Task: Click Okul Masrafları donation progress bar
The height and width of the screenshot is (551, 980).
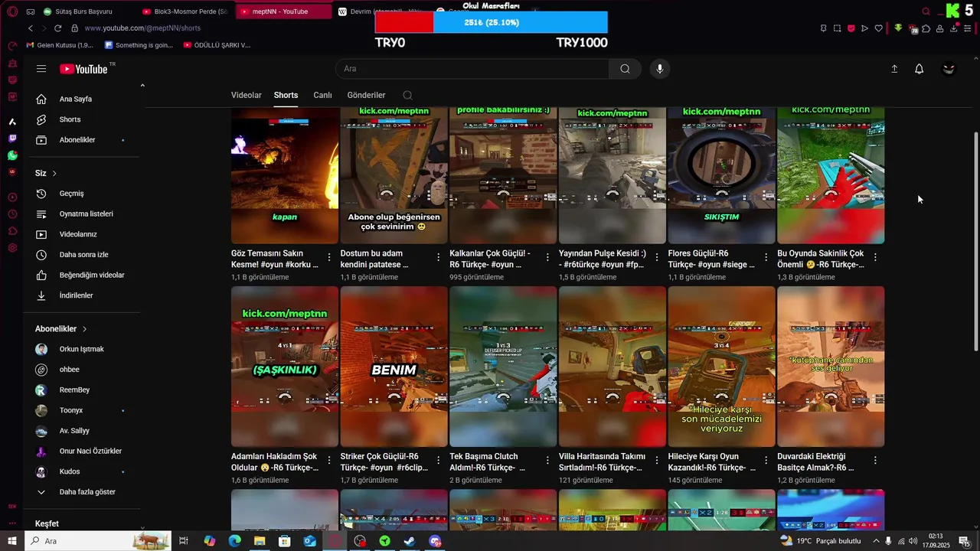Action: click(491, 22)
